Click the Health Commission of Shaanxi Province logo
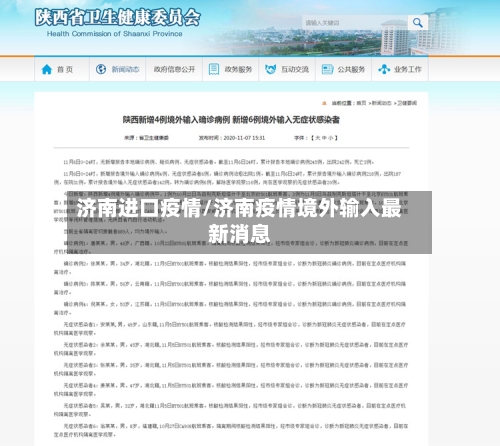 tap(117, 23)
